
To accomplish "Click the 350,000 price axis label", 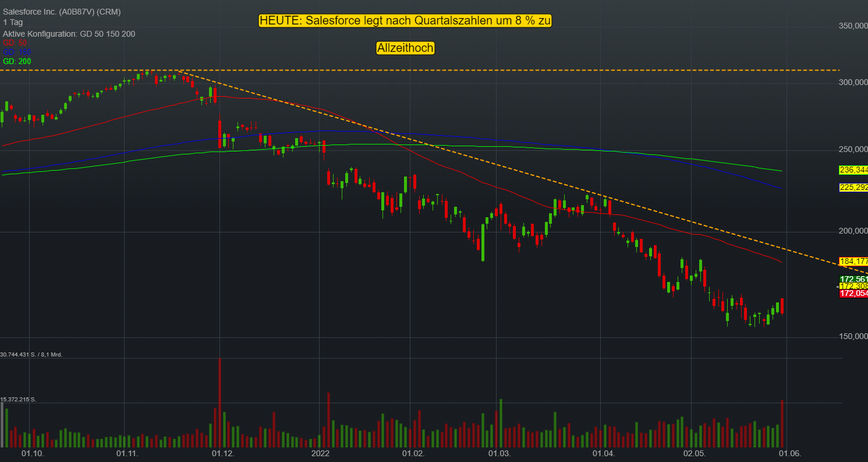I will coord(853,26).
